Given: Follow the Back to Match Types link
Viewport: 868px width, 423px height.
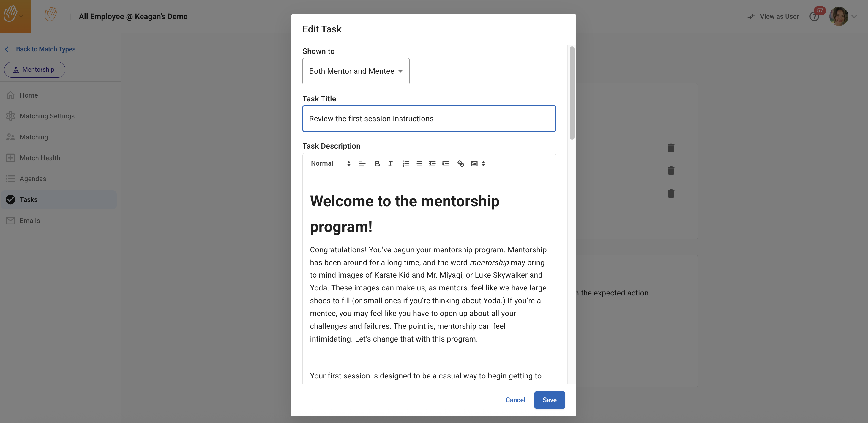Looking at the screenshot, I should pyautogui.click(x=45, y=49).
